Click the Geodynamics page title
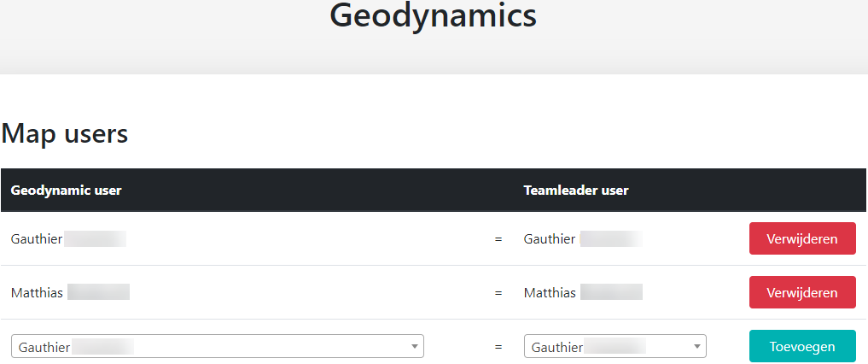Image resolution: width=868 pixels, height=364 pixels. (433, 15)
